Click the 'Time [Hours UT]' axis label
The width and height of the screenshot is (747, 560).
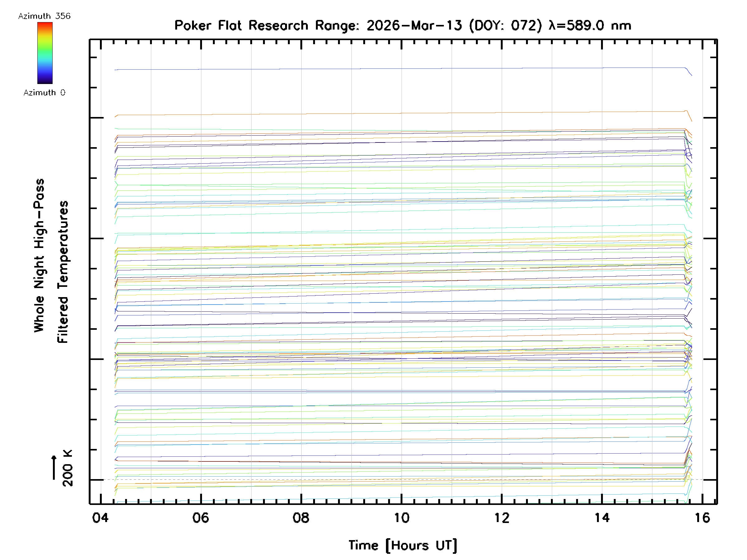402,545
